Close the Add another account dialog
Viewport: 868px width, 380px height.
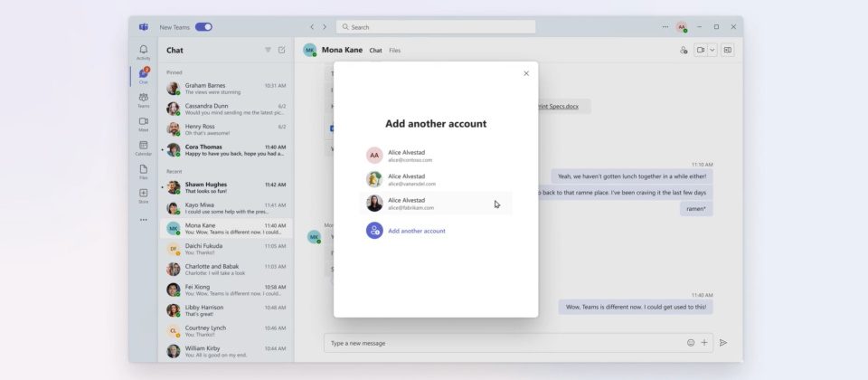coord(526,73)
